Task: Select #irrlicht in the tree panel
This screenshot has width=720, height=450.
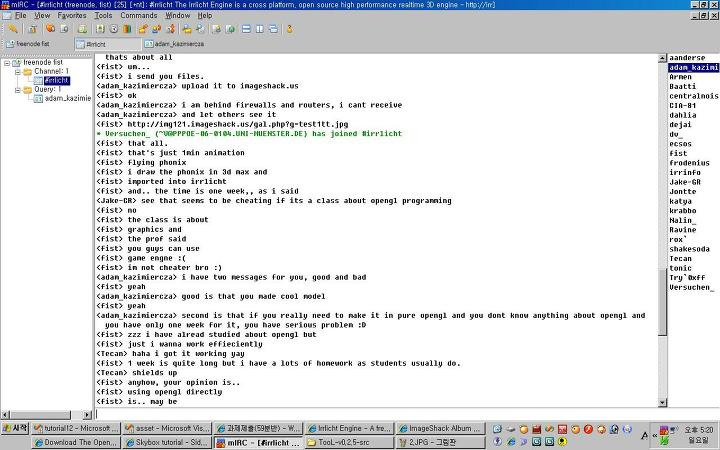Action: click(56, 81)
